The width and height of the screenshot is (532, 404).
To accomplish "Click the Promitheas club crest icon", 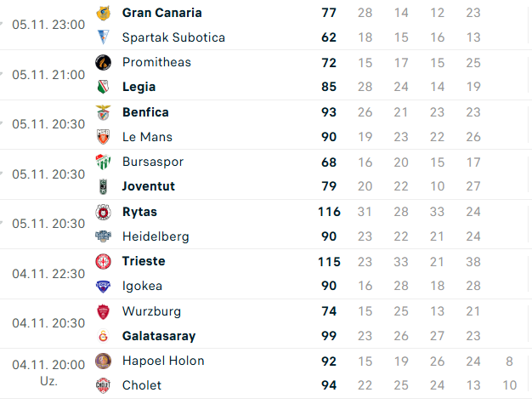I will pos(104,62).
